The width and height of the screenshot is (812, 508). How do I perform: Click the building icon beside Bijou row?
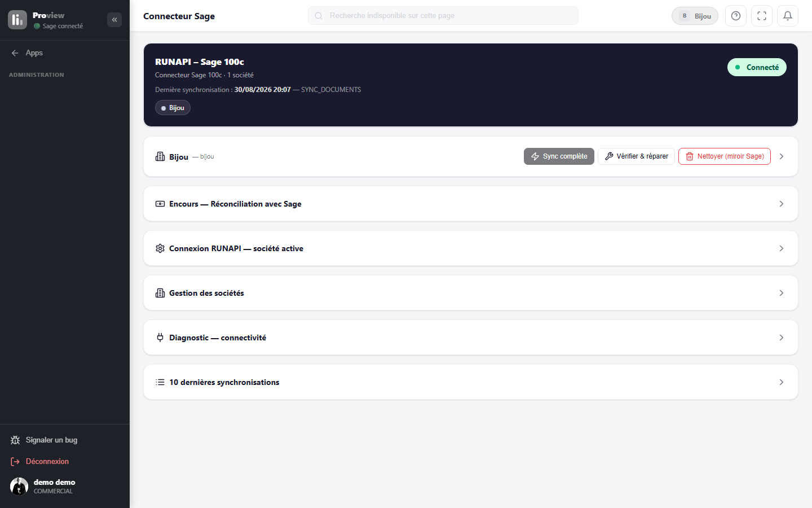[x=160, y=156]
